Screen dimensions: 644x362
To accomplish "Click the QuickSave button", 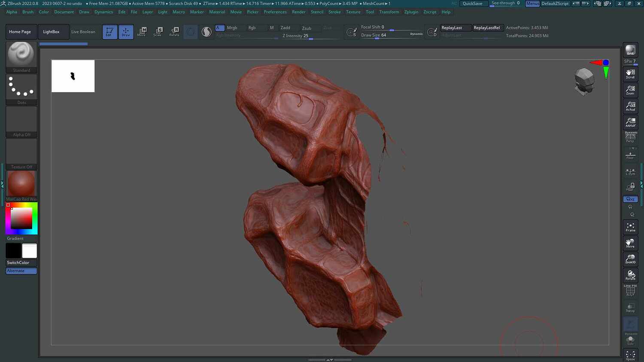I will (473, 3).
